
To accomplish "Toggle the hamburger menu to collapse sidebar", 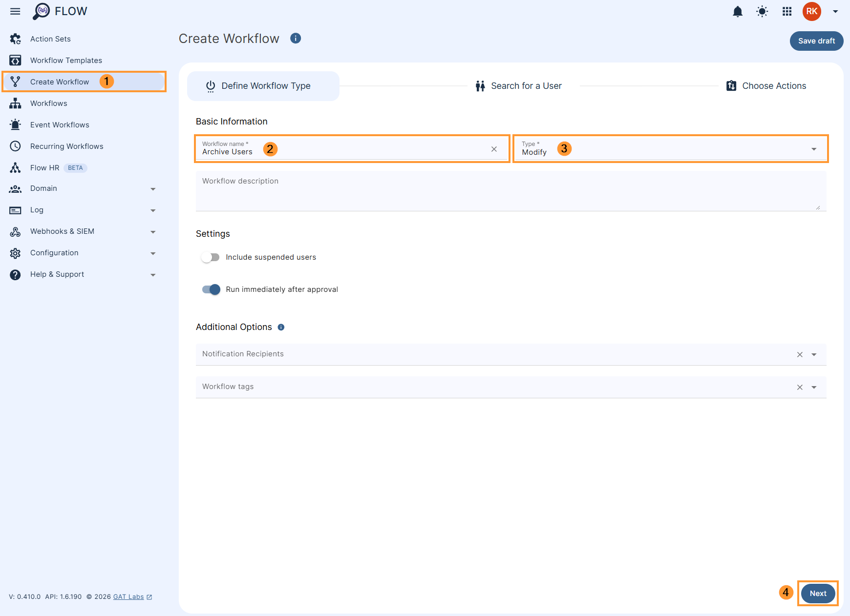I will (15, 11).
